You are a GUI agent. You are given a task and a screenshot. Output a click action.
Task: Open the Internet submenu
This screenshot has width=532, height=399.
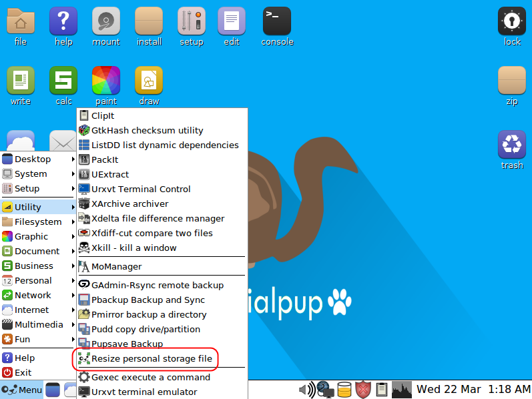(38, 310)
